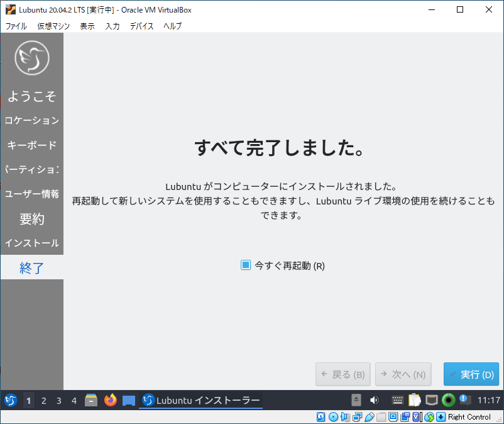Open the Lubuntu start menu icon
Image resolution: width=504 pixels, height=424 pixels.
[11, 400]
